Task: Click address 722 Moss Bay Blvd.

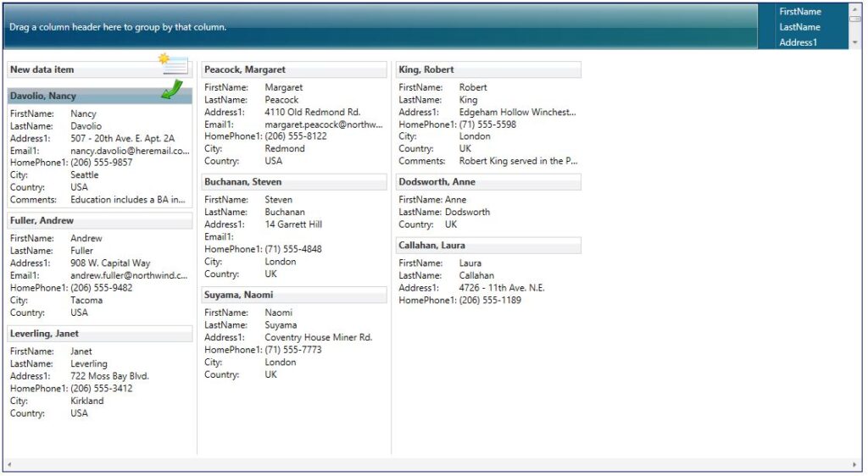Action: coord(109,377)
